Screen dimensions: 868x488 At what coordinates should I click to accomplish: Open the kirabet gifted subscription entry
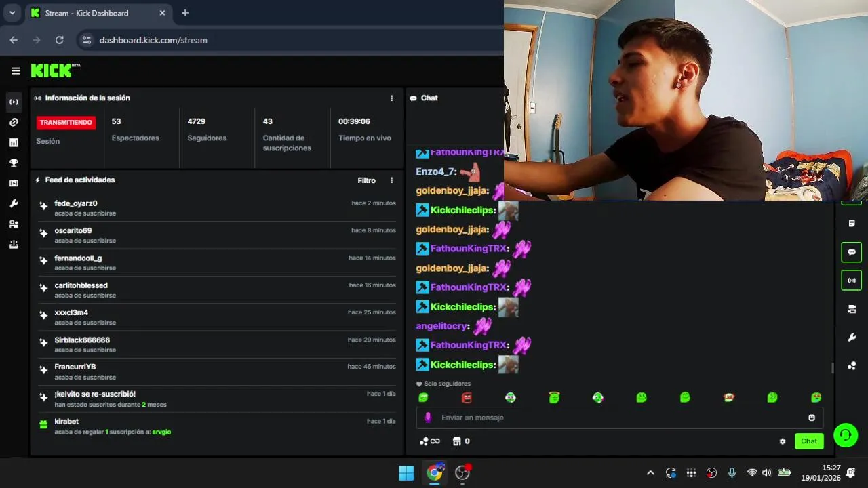217,426
